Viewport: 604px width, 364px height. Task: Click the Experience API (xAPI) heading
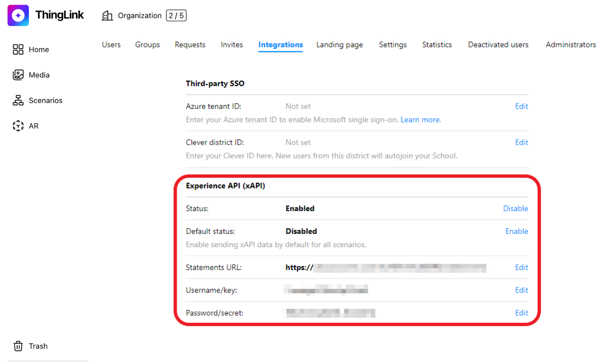[x=225, y=186]
